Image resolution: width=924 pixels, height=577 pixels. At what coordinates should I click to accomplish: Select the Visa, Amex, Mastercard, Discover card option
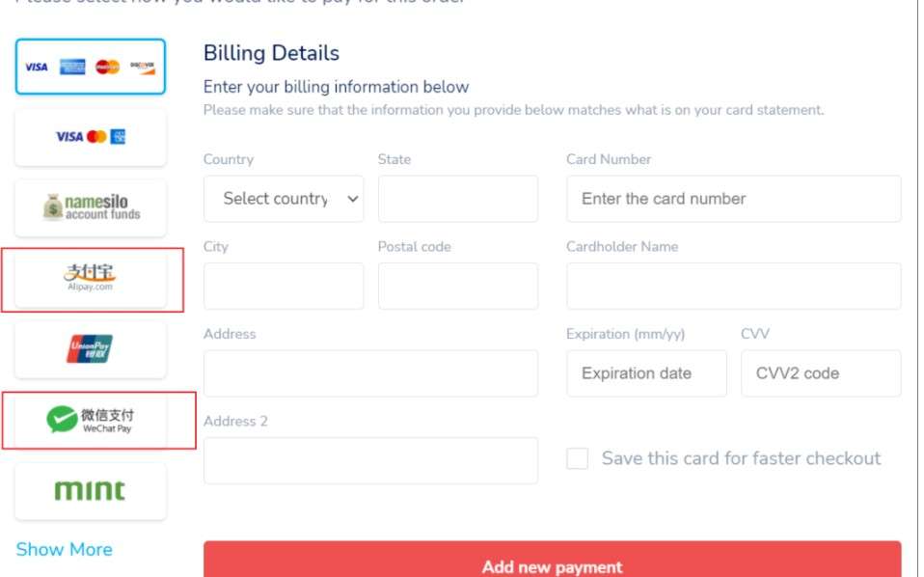coord(91,67)
